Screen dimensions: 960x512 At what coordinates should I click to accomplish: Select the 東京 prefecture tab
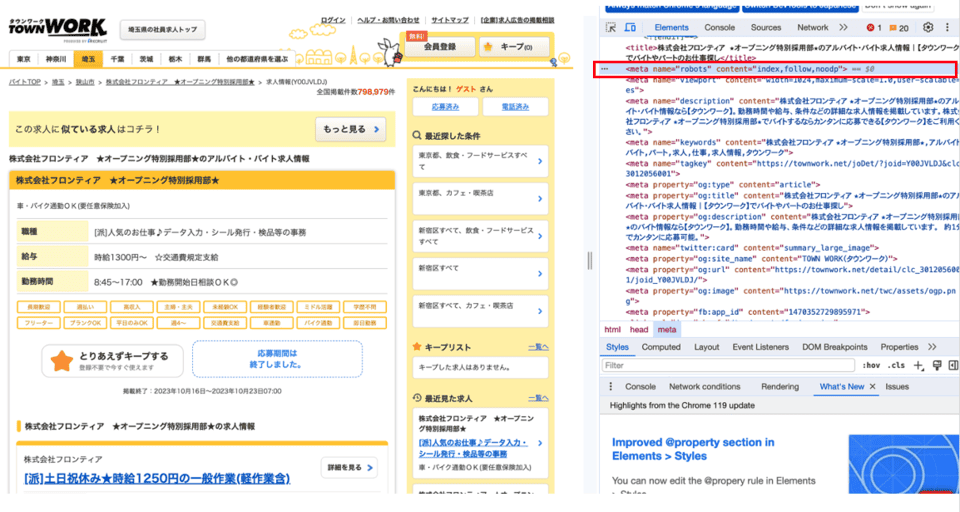(24, 59)
